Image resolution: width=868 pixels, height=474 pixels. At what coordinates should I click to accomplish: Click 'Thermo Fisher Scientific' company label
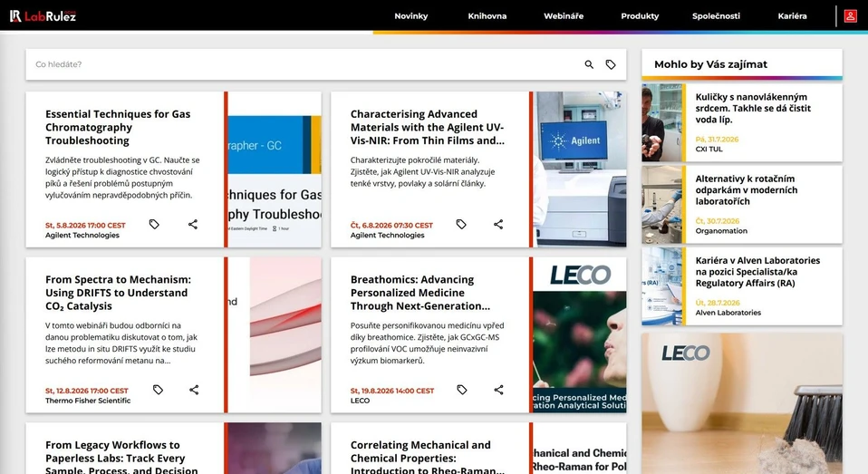click(88, 401)
